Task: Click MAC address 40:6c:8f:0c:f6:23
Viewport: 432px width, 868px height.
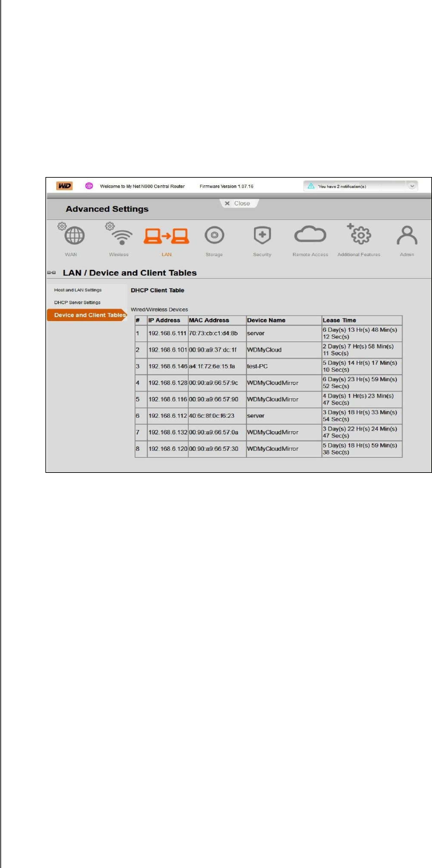Action: click(213, 416)
